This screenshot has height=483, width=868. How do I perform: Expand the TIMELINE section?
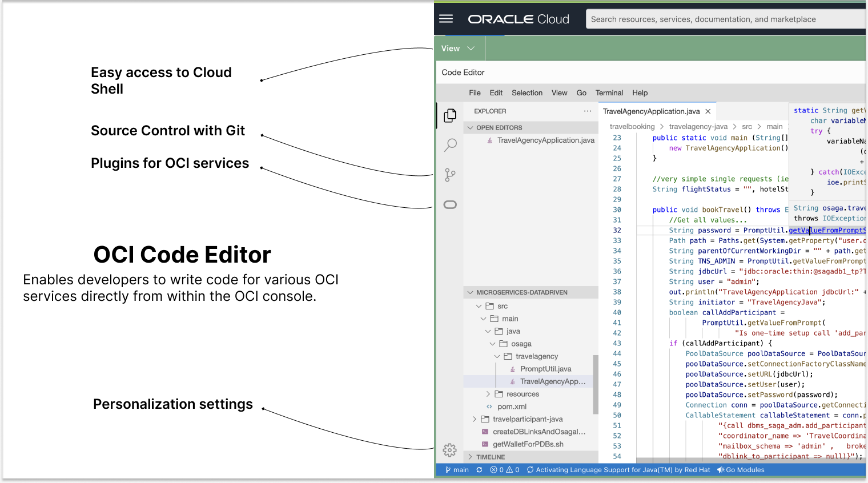[x=471, y=457]
